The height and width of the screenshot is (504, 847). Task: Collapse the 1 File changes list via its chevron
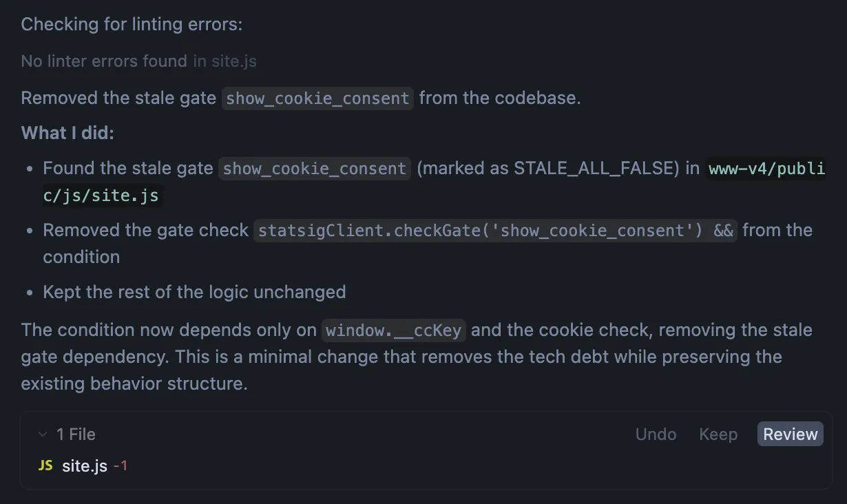point(43,434)
